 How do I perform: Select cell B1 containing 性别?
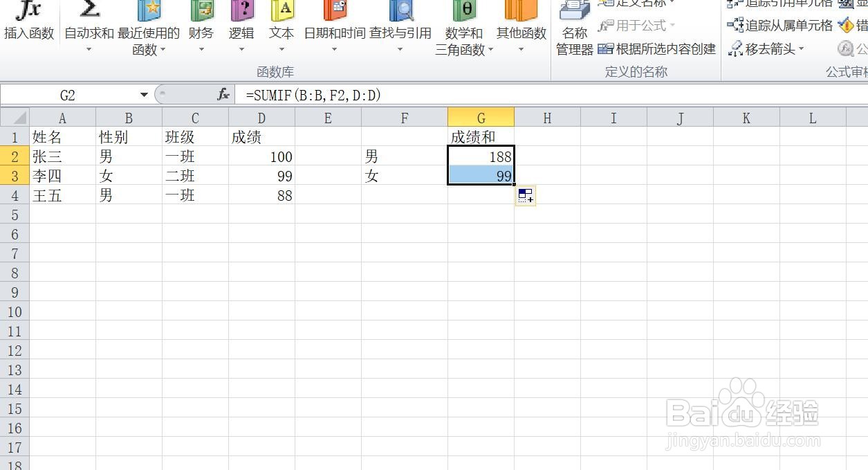pyautogui.click(x=129, y=137)
